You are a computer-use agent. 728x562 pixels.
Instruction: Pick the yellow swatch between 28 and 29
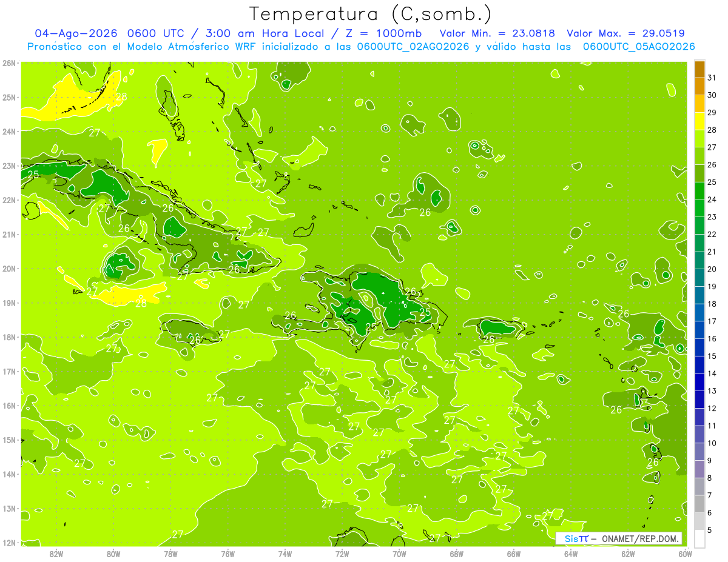(699, 121)
